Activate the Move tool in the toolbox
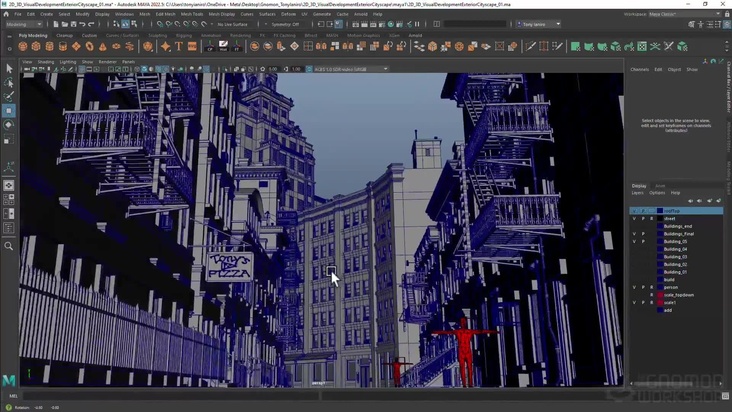The height and width of the screenshot is (412, 732). point(9,111)
